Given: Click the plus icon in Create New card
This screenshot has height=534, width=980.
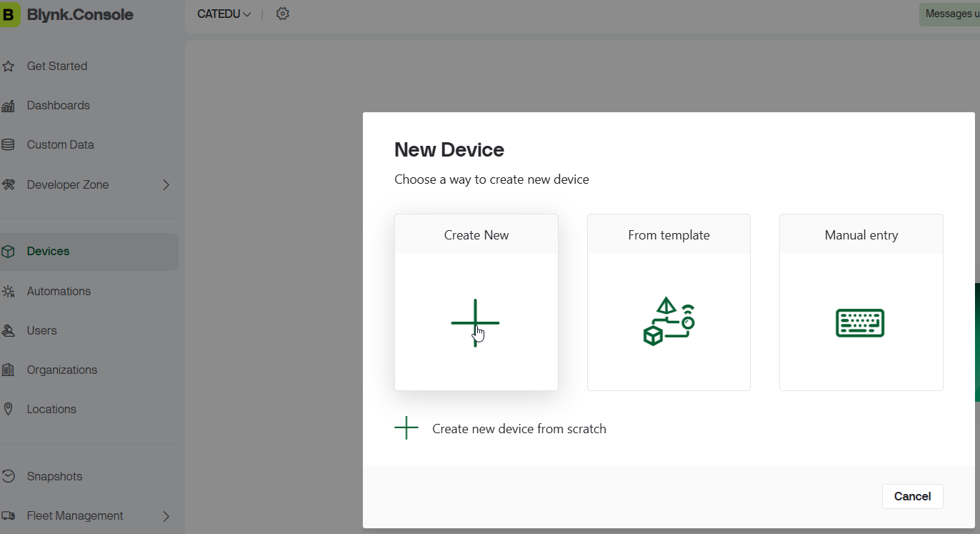Looking at the screenshot, I should (x=475, y=322).
